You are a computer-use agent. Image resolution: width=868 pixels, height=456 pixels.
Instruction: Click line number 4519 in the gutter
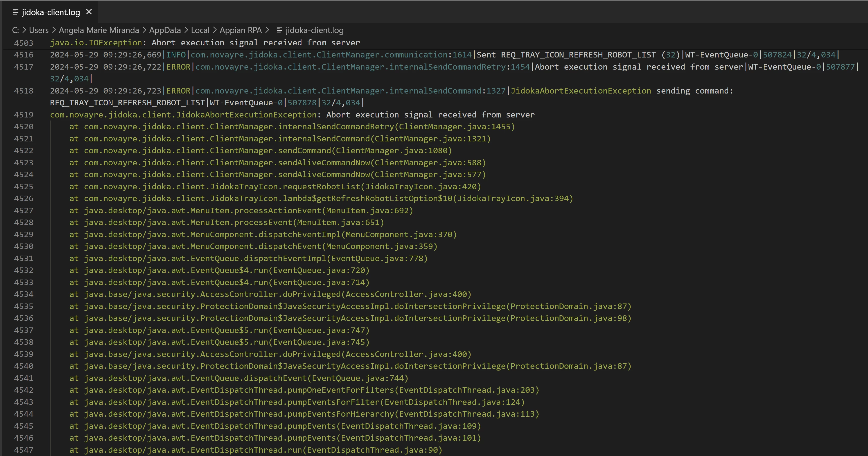pyautogui.click(x=24, y=115)
